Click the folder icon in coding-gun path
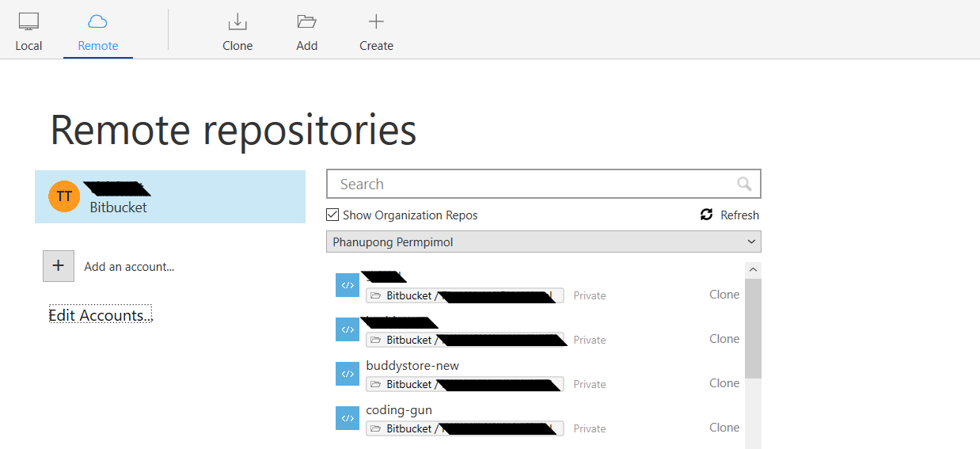The image size is (980, 449). point(375,428)
